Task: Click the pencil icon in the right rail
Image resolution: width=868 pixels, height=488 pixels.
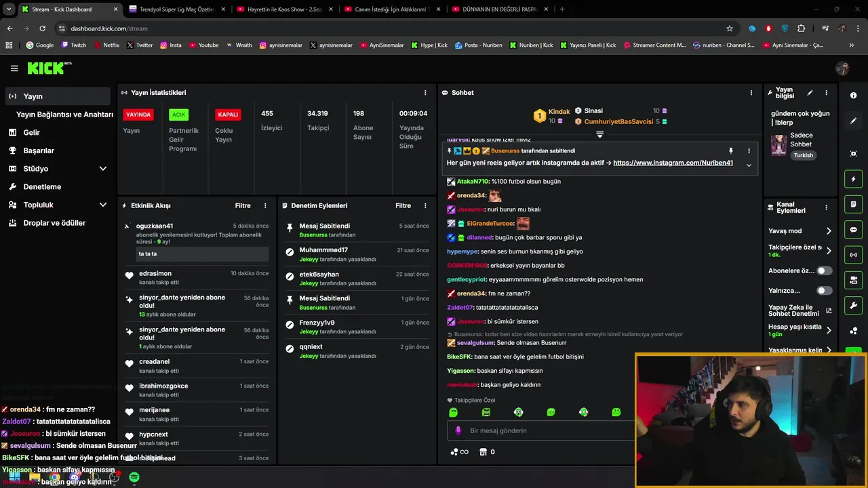Action: click(854, 121)
